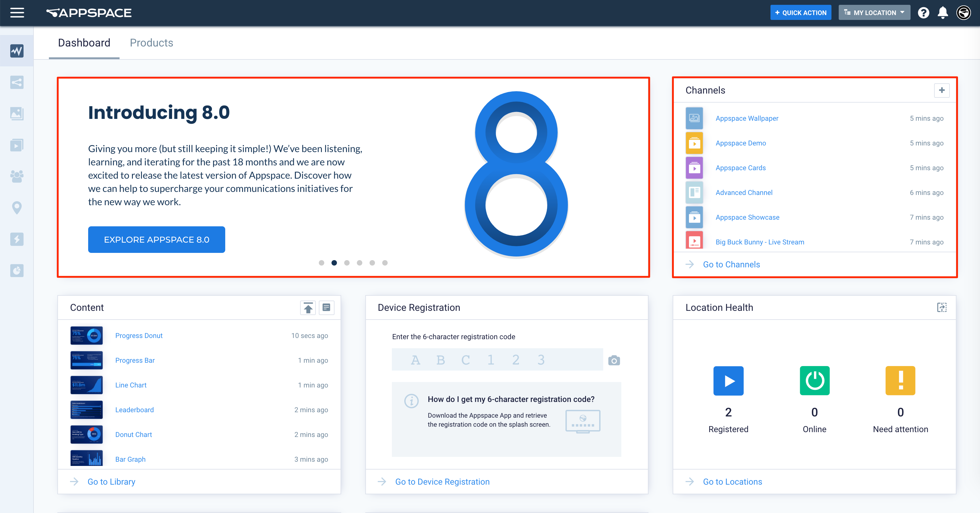Select the fourth carousel dot

click(x=360, y=263)
